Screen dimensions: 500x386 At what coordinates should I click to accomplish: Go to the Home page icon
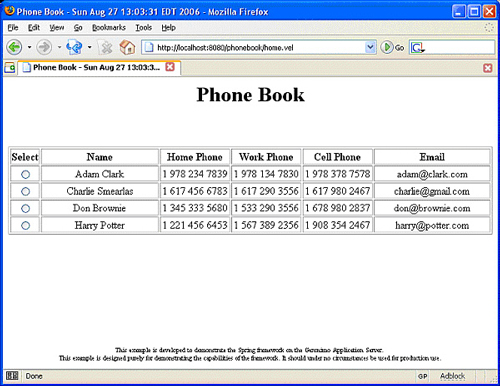(x=127, y=47)
